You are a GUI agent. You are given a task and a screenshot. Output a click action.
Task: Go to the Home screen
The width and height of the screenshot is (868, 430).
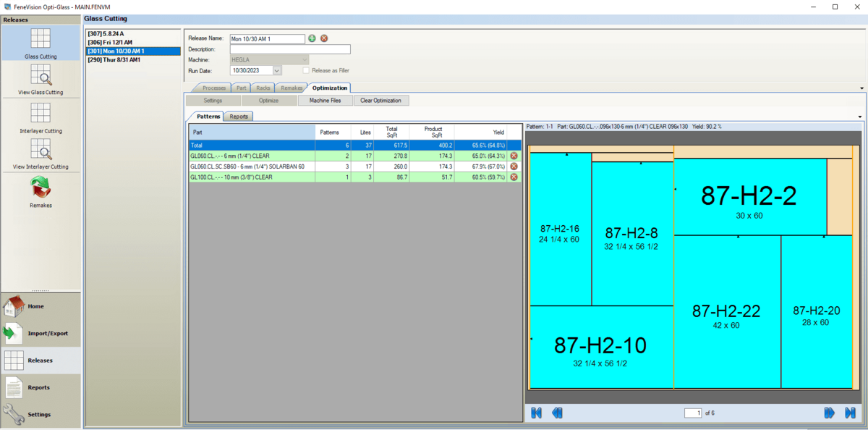click(x=41, y=306)
